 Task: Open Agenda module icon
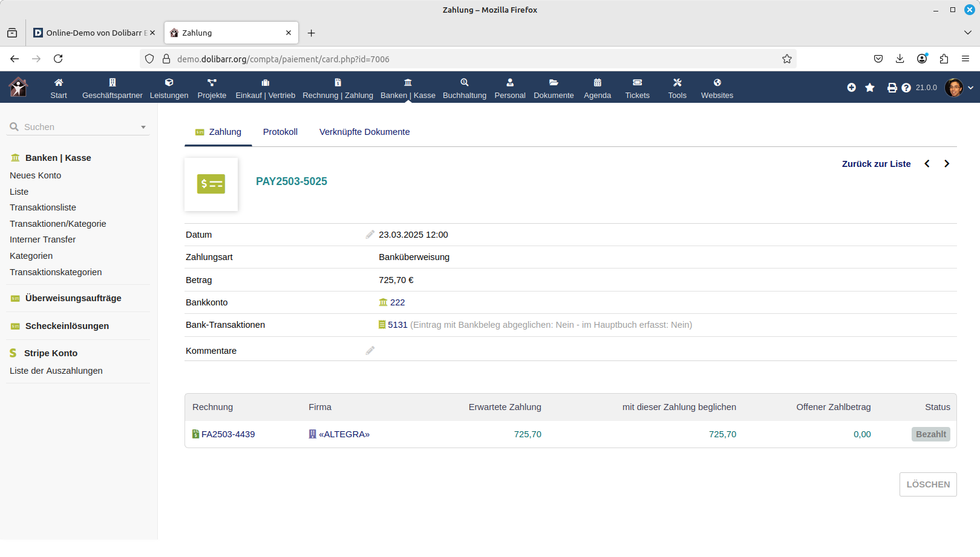pos(597,82)
